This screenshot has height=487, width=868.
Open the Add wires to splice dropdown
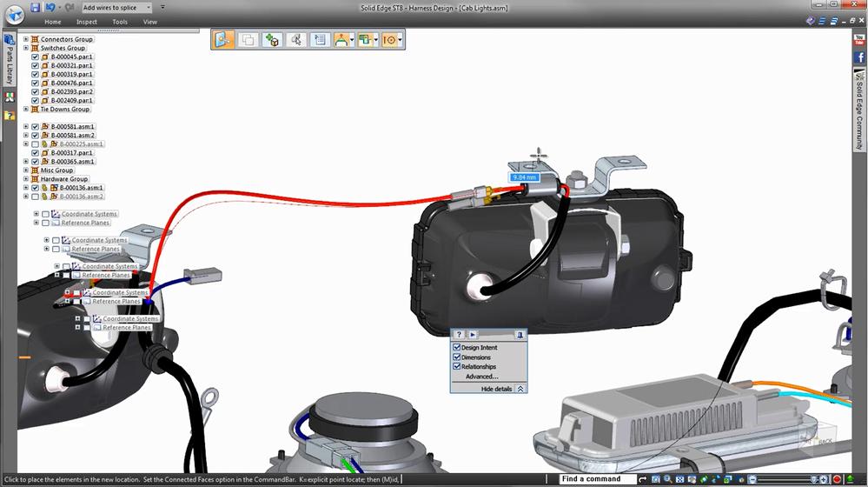[149, 8]
